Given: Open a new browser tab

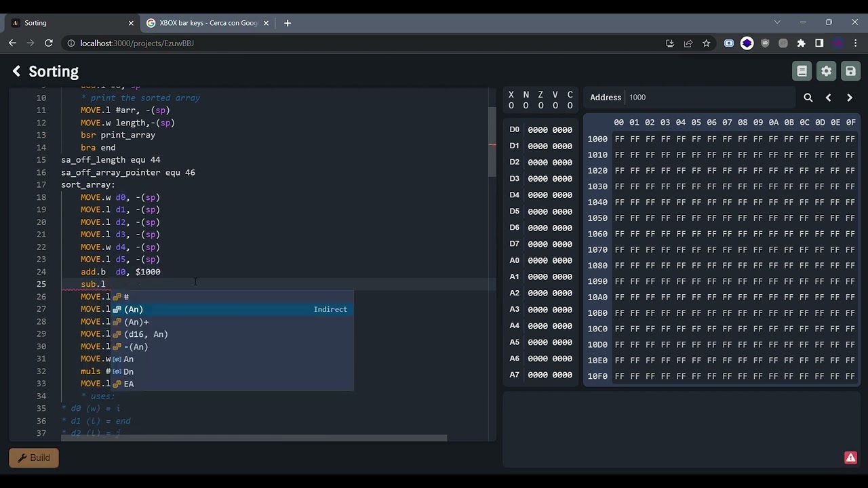Looking at the screenshot, I should [288, 23].
